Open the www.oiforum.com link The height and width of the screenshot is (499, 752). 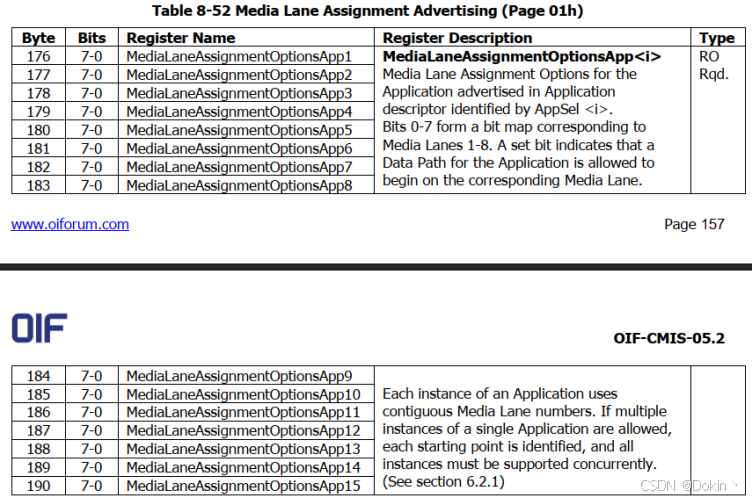coord(70,224)
